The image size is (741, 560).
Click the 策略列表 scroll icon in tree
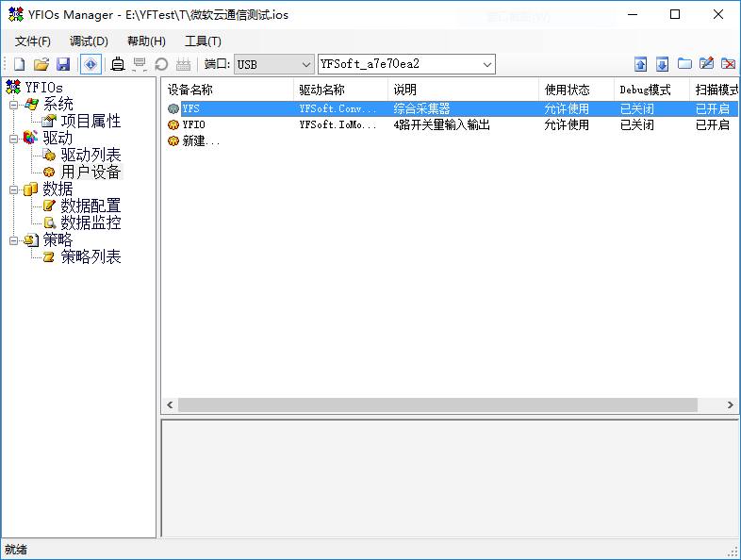coord(49,257)
